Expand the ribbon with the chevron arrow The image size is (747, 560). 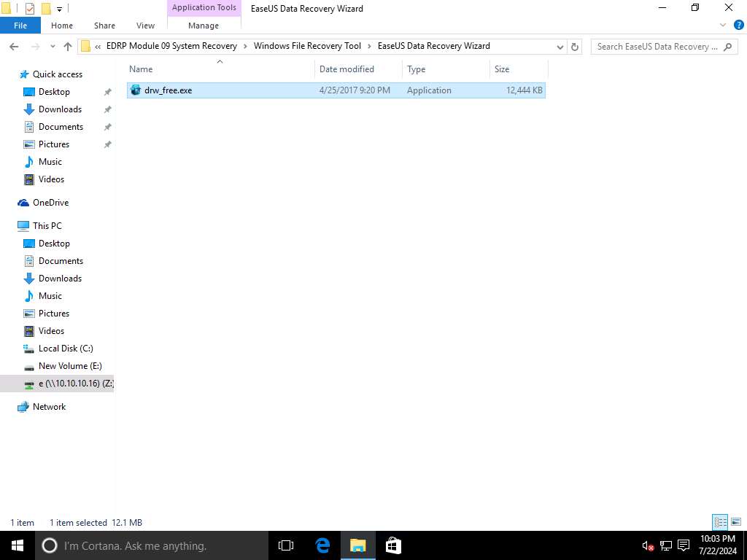tap(723, 25)
